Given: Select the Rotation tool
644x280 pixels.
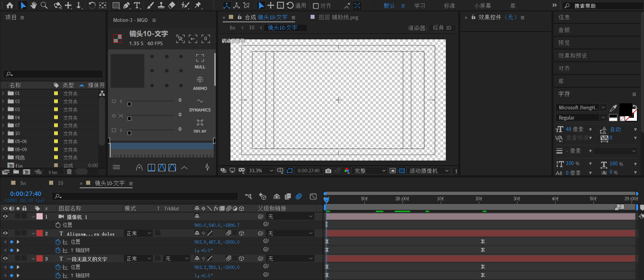Looking at the screenshot, I should pos(92,5).
